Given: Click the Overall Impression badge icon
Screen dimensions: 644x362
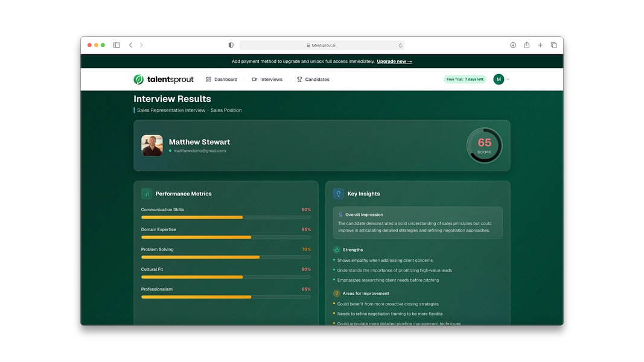Looking at the screenshot, I should (x=342, y=214).
